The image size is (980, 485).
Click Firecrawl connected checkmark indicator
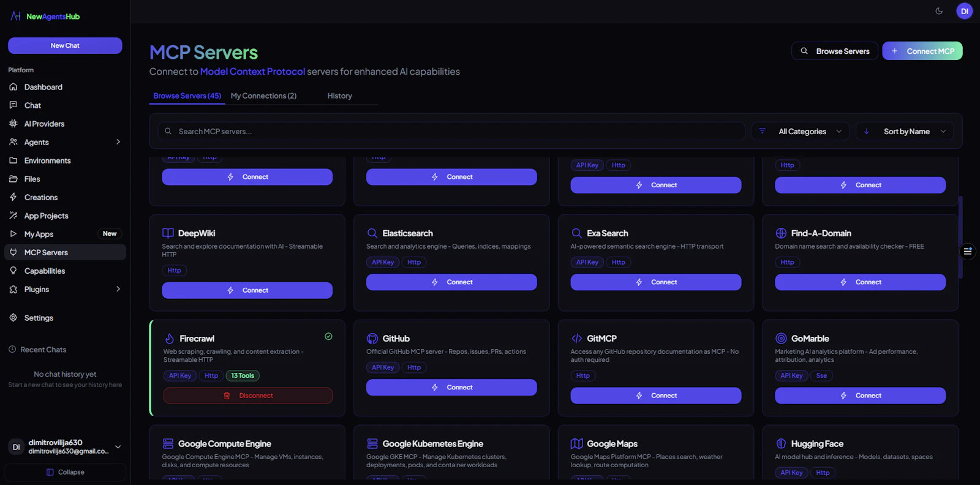click(328, 336)
